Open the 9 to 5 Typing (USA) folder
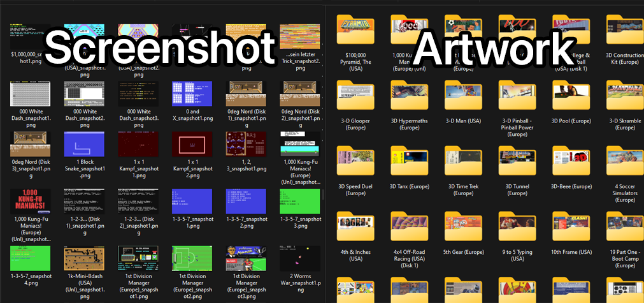The height and width of the screenshot is (303, 644). (x=517, y=226)
